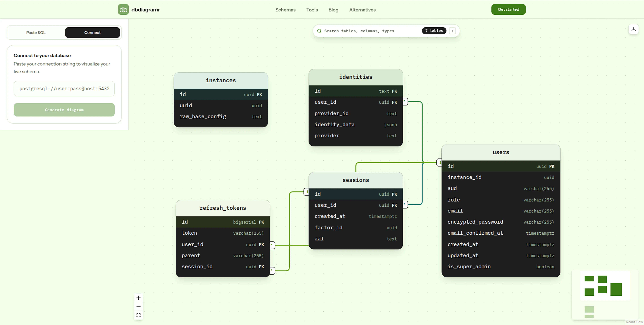Click is_super_admin boolean row
Screen dimensions: 644x325
point(501,267)
